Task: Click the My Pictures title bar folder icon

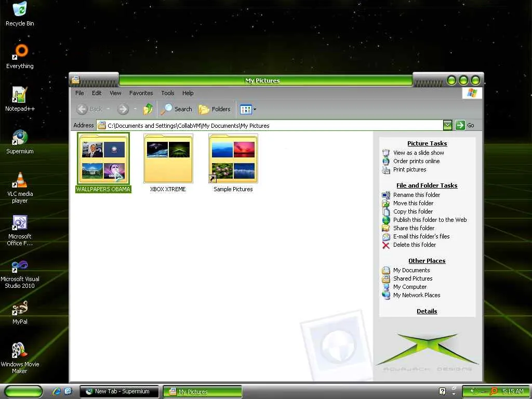Action: (75, 79)
